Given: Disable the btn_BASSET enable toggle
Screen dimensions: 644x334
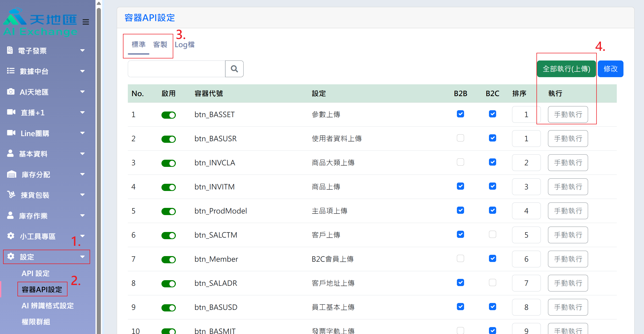Looking at the screenshot, I should tap(168, 115).
